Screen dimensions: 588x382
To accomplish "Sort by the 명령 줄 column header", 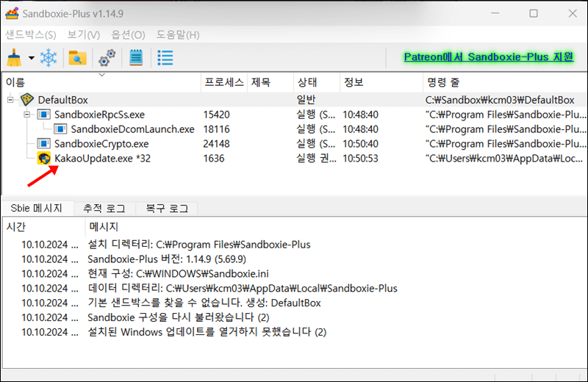I will (505, 82).
